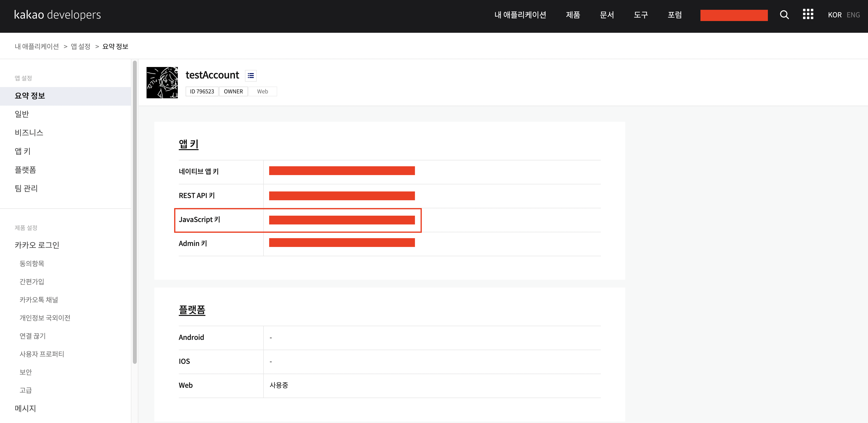This screenshot has height=423, width=868.
Task: Go to 동의항목 in sidebar
Action: tap(32, 263)
